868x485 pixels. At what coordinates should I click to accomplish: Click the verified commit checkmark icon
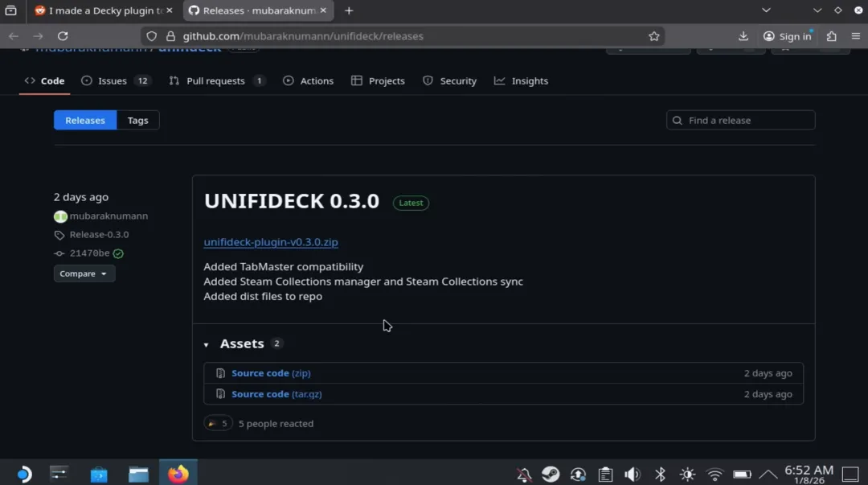(118, 254)
